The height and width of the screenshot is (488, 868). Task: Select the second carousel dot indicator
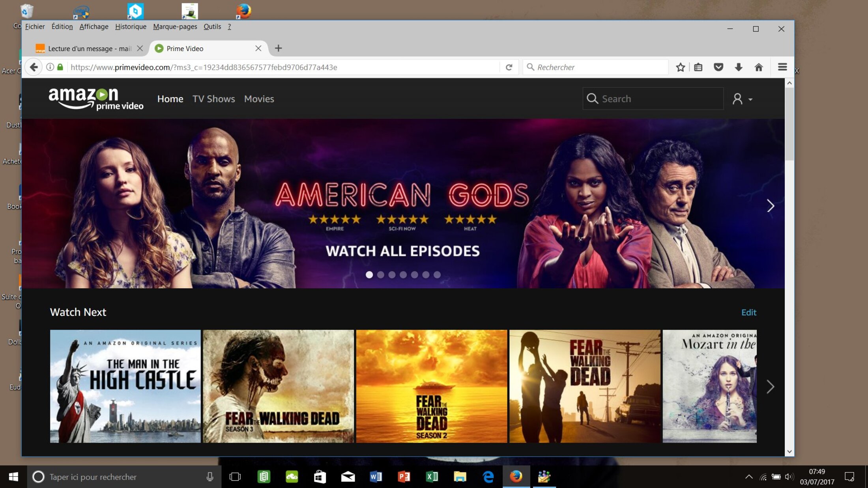(x=381, y=275)
